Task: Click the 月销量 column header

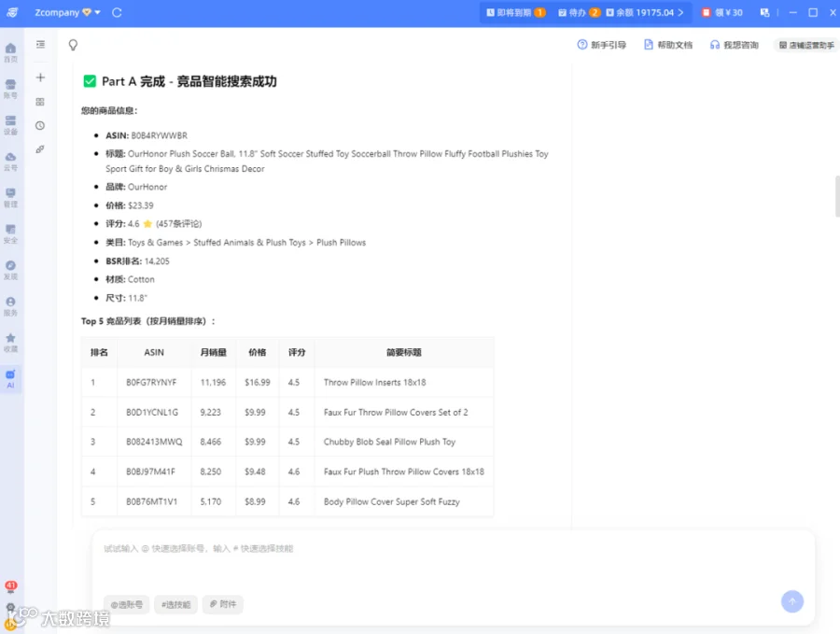Action: coord(213,352)
